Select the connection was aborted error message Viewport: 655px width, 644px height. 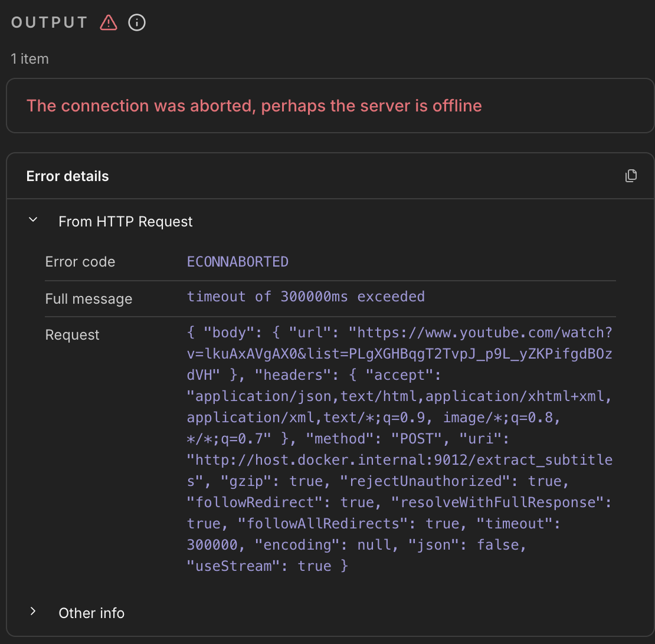click(254, 106)
